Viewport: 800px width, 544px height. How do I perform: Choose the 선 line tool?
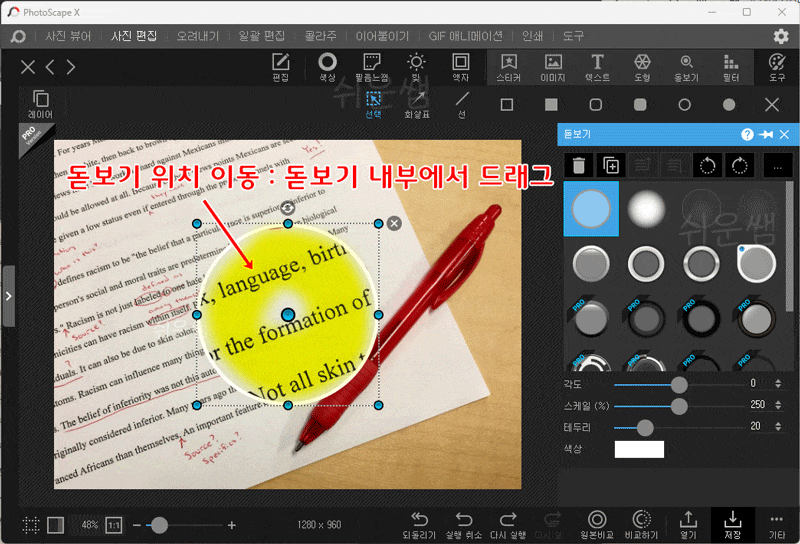pyautogui.click(x=462, y=105)
